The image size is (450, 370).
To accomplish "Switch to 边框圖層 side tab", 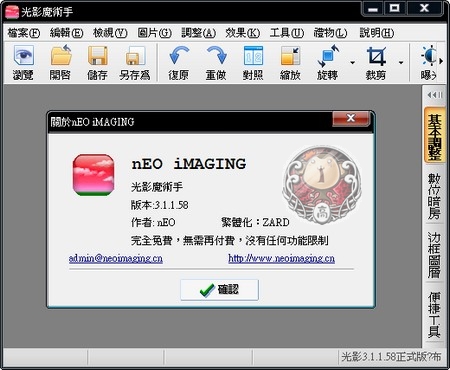I will click(x=435, y=255).
